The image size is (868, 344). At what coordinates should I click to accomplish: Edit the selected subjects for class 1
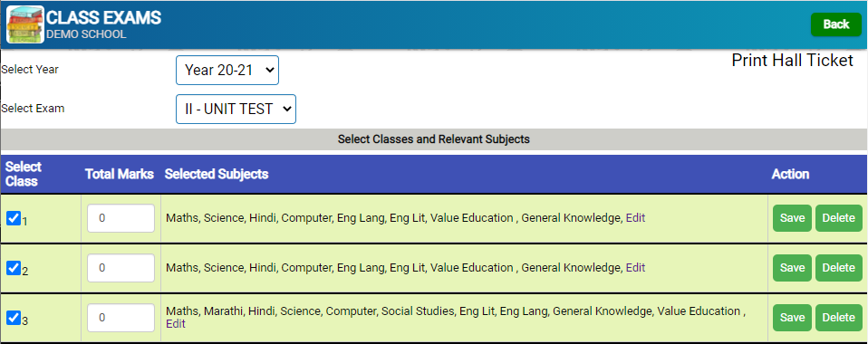click(x=635, y=218)
